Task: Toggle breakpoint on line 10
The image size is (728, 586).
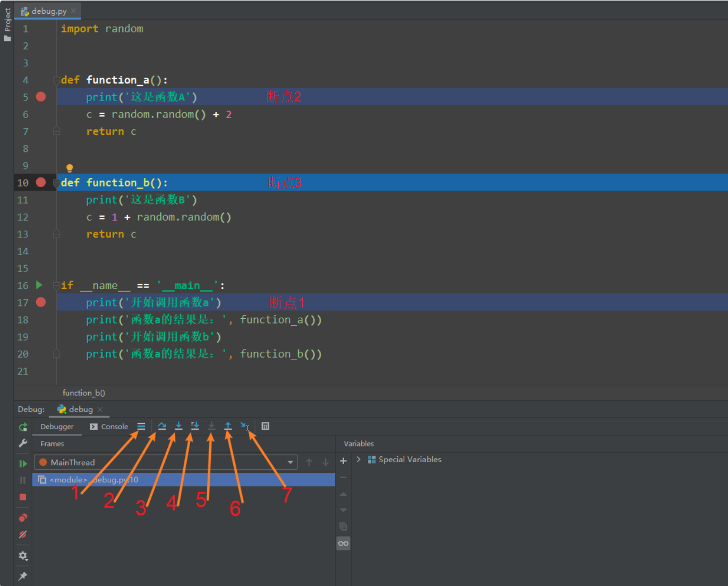Action: click(x=41, y=182)
